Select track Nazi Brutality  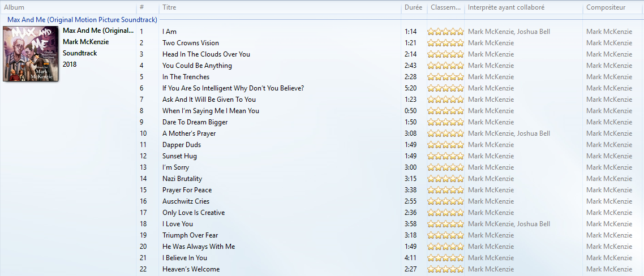[182, 179]
